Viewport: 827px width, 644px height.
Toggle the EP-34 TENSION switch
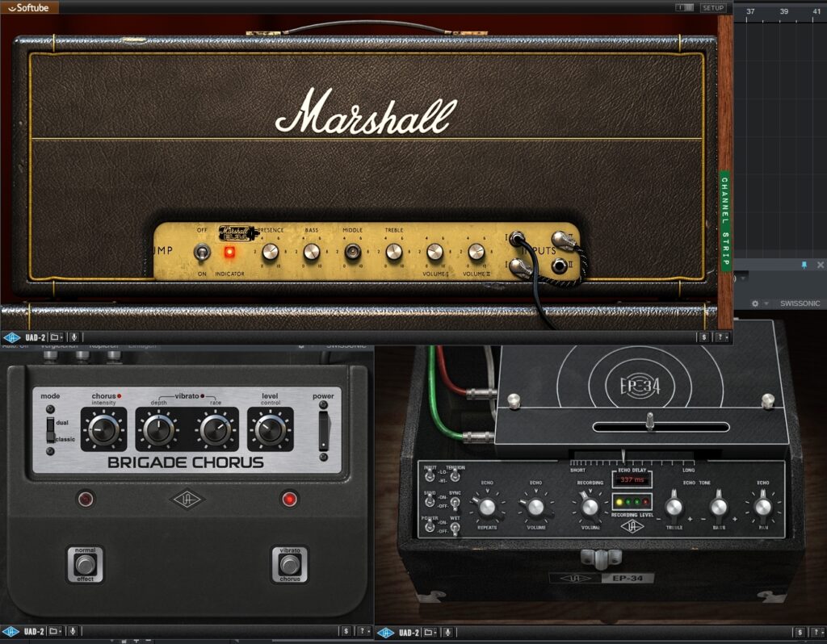(455, 476)
